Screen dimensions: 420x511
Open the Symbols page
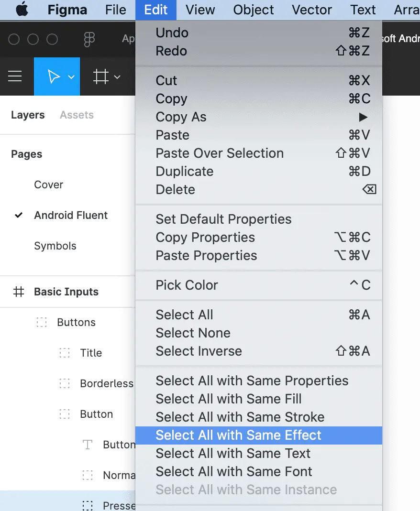point(55,246)
